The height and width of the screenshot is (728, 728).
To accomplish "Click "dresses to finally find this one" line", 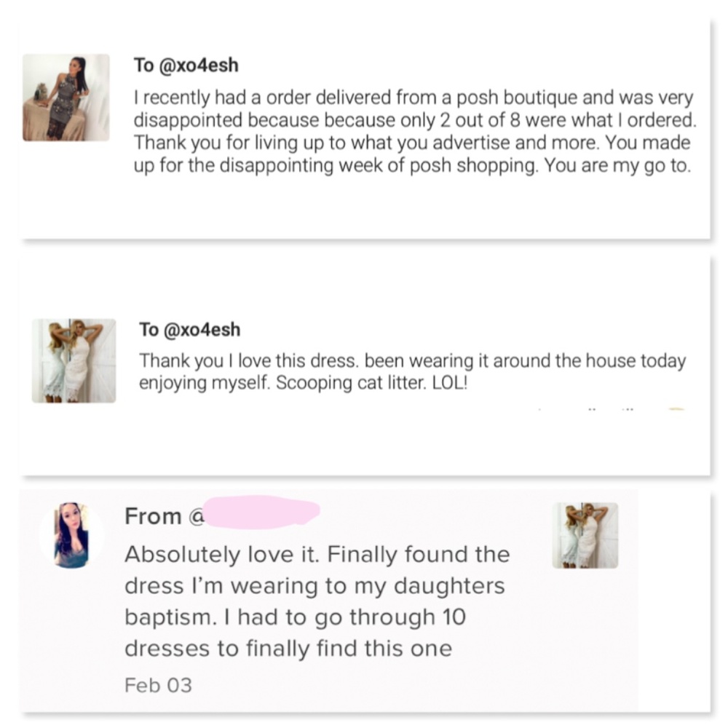I will coord(288,649).
